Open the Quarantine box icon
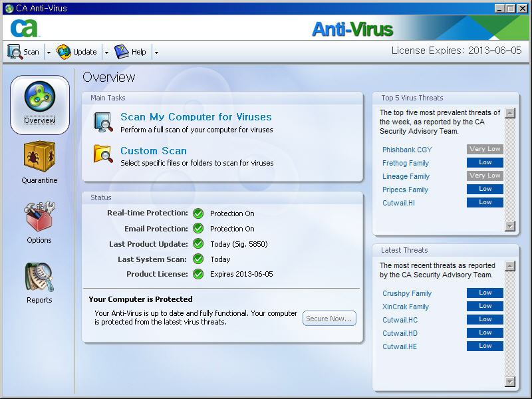This screenshot has height=399, width=532. click(39, 156)
